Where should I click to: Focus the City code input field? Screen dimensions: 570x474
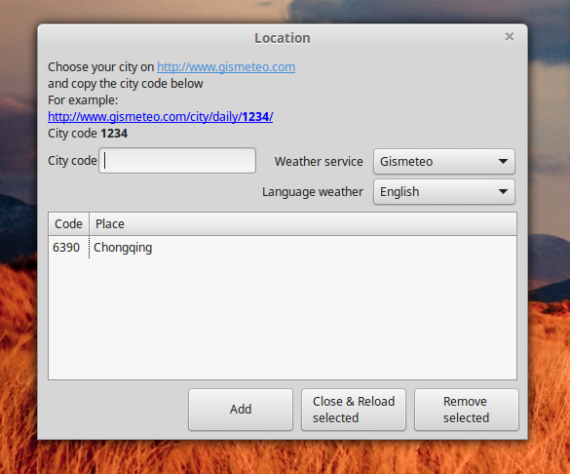177,160
